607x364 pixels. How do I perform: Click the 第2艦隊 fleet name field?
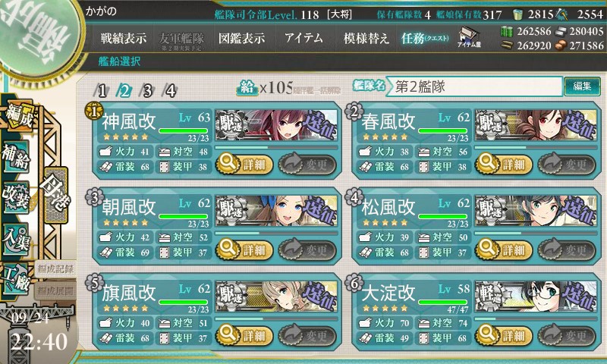coord(473,86)
